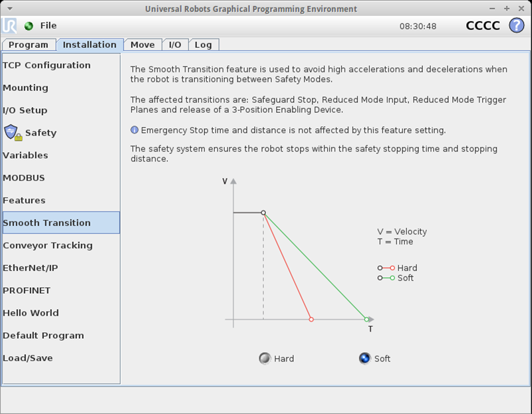Click the green status indicator ball
532x414 pixels.
[29, 26]
